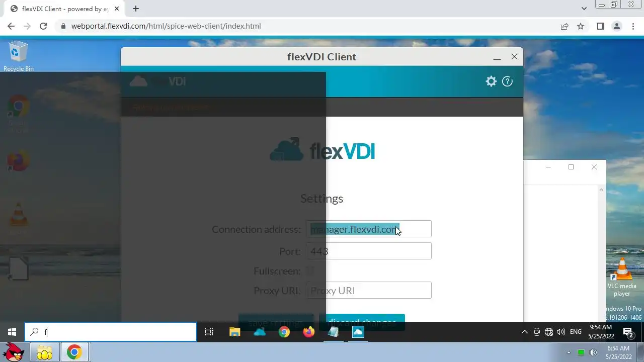Screen dimensions: 644x362
Task: Open host green network tray icon
Action: click(x=581, y=352)
